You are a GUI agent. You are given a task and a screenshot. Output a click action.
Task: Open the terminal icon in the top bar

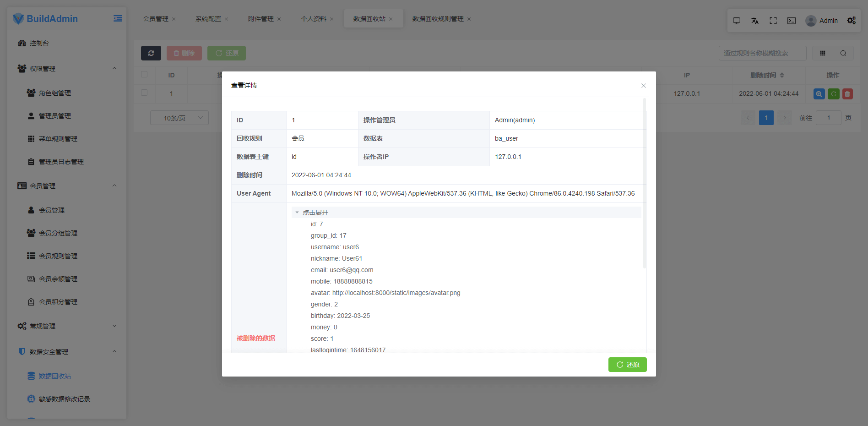pos(791,21)
